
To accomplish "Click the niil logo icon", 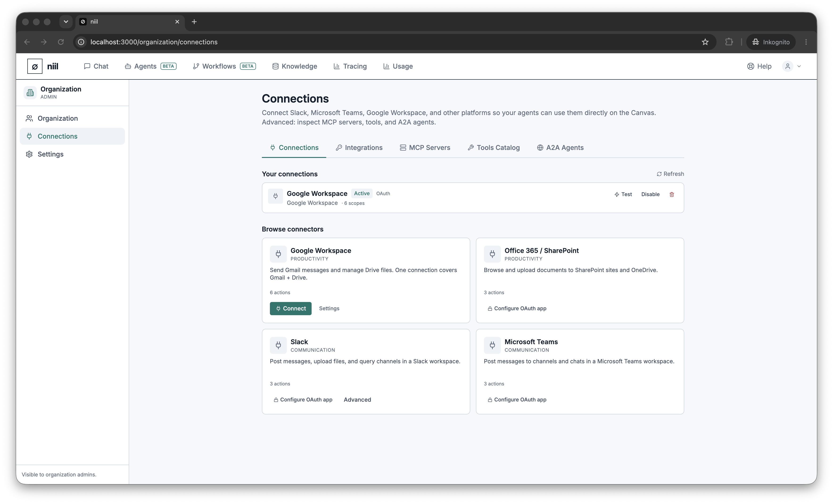I will click(x=35, y=66).
